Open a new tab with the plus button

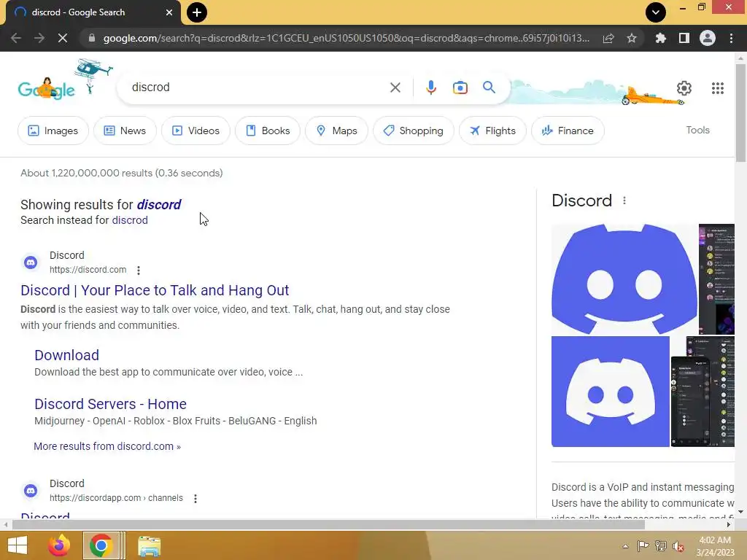(x=197, y=12)
